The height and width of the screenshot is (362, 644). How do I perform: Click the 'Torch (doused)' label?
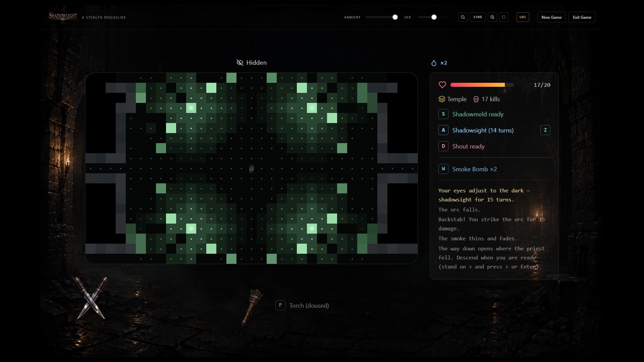click(x=309, y=306)
